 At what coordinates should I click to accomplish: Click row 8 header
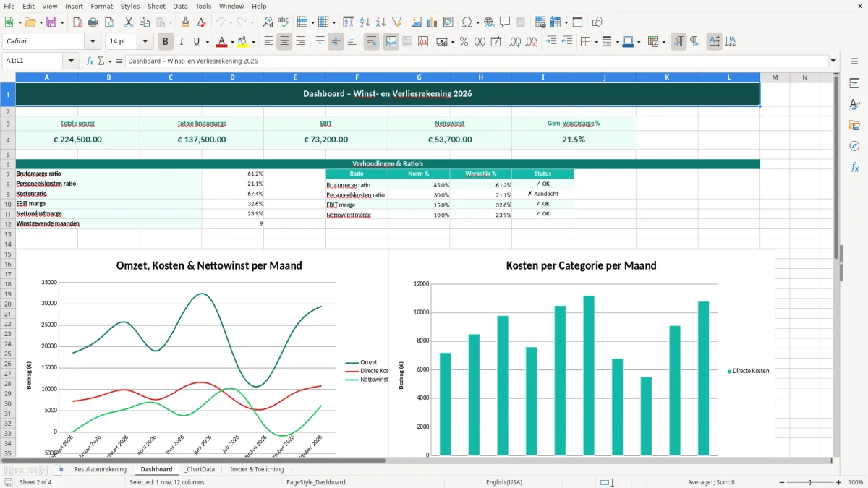tap(8, 184)
